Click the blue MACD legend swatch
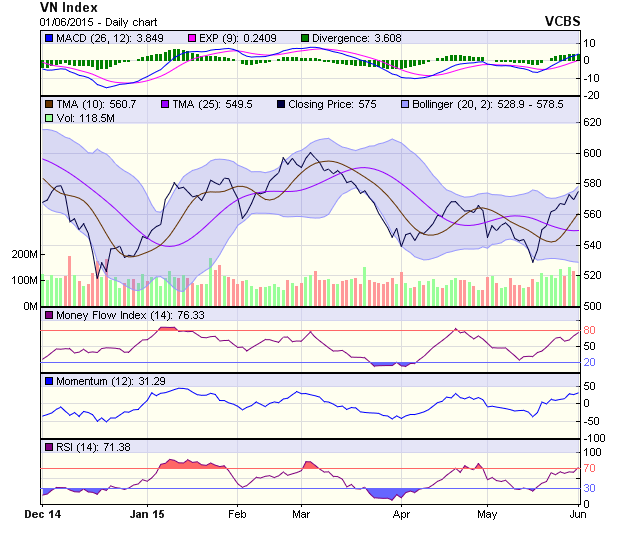The image size is (620, 535). [49, 39]
